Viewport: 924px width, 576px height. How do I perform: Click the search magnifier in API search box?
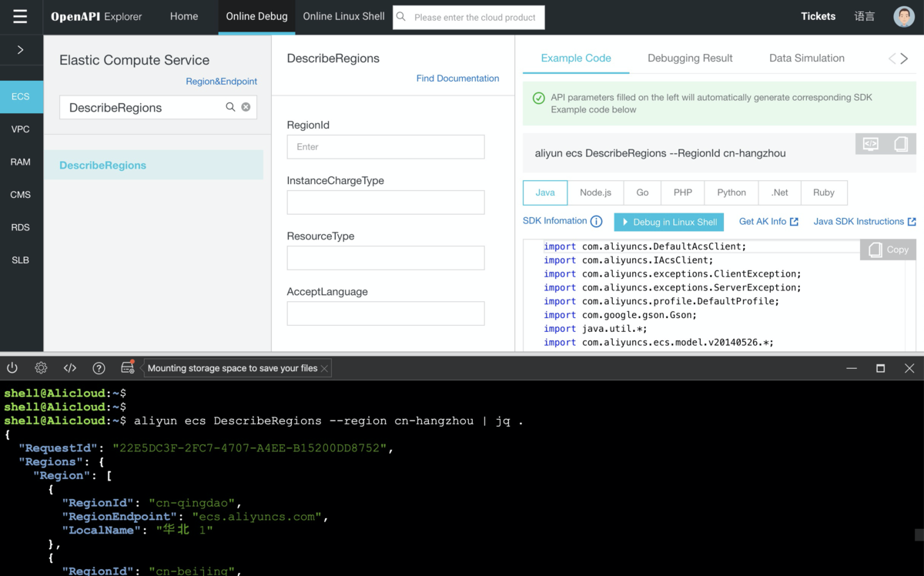tap(230, 107)
